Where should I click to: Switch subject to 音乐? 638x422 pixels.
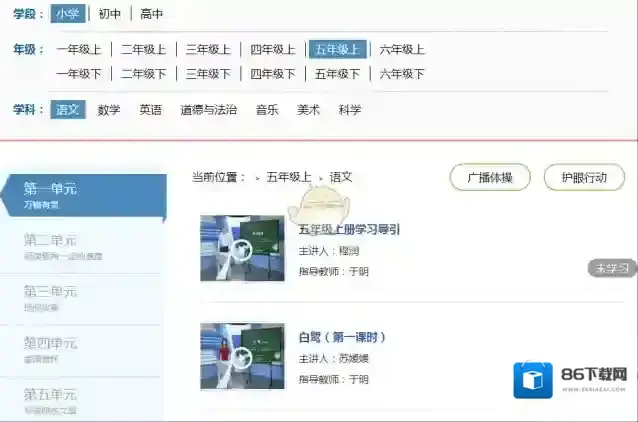267,110
